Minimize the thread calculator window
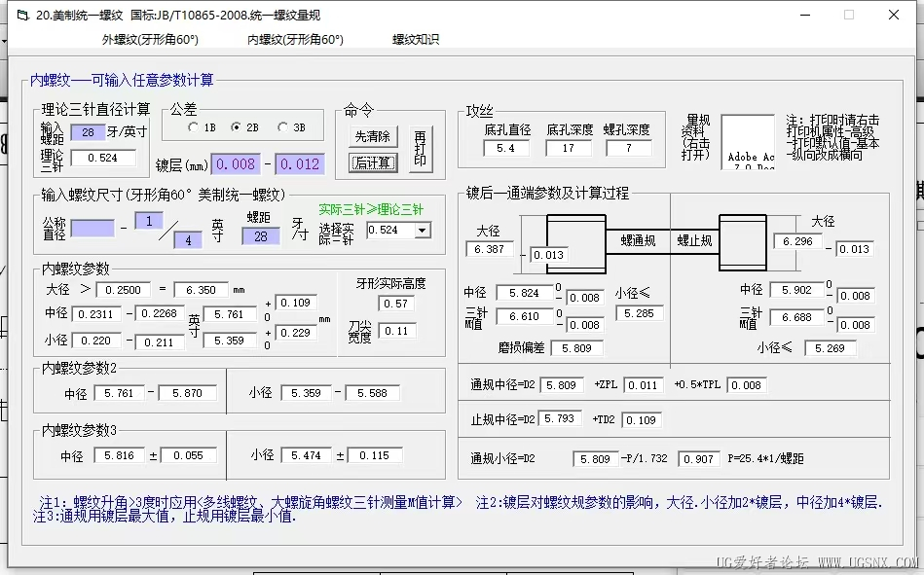This screenshot has height=575, width=924. [805, 15]
